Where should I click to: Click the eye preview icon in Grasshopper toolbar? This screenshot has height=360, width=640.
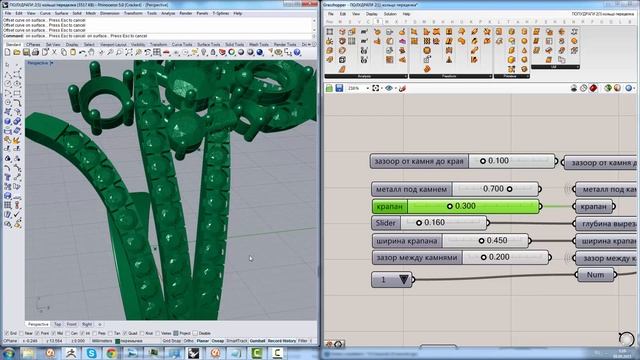[x=389, y=88]
